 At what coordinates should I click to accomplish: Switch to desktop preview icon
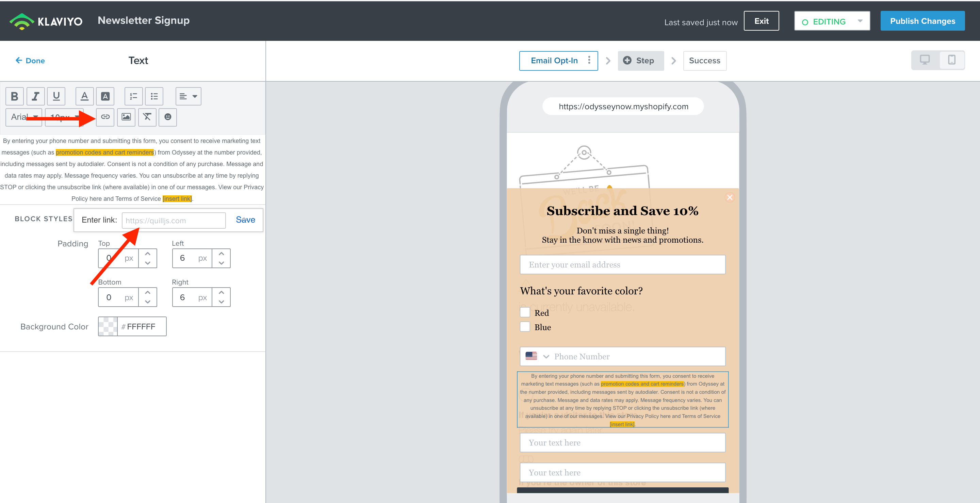925,60
